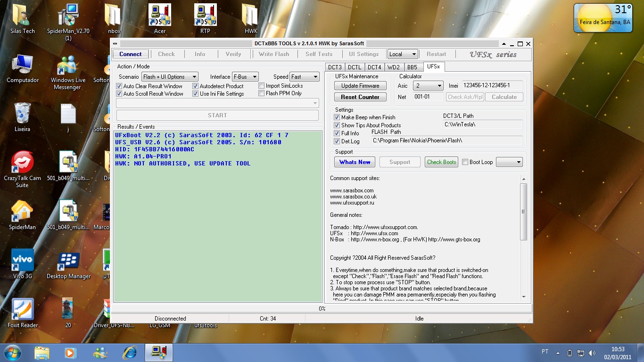644x362 pixels.
Task: Toggle the Det.Log checkbox
Action: click(337, 141)
